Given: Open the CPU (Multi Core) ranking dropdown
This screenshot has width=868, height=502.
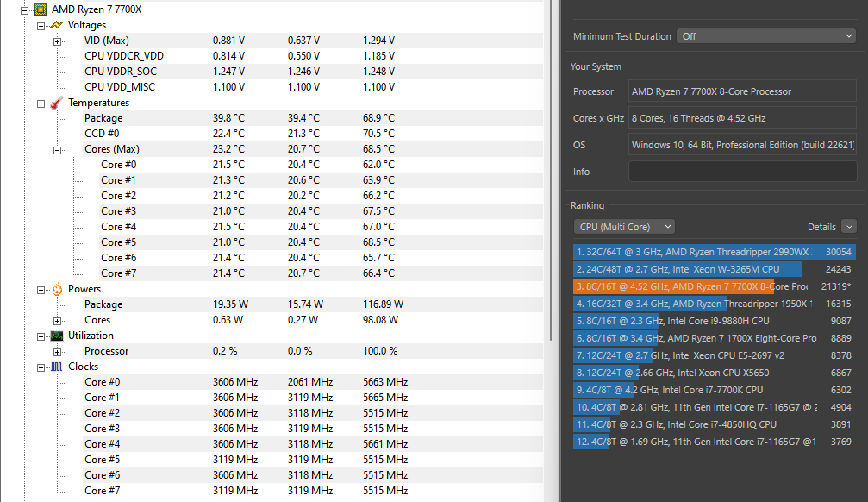Looking at the screenshot, I should [x=624, y=227].
